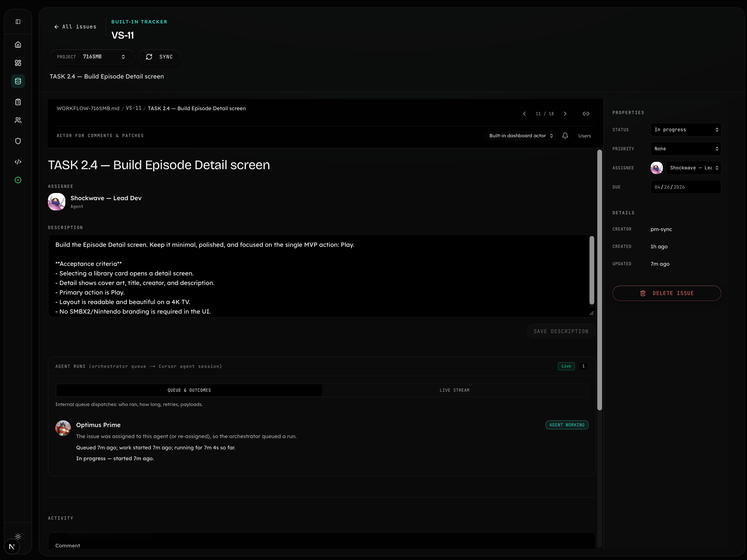Go to previous issue arrow
Screen dimensions: 747x560
[x=524, y=114]
